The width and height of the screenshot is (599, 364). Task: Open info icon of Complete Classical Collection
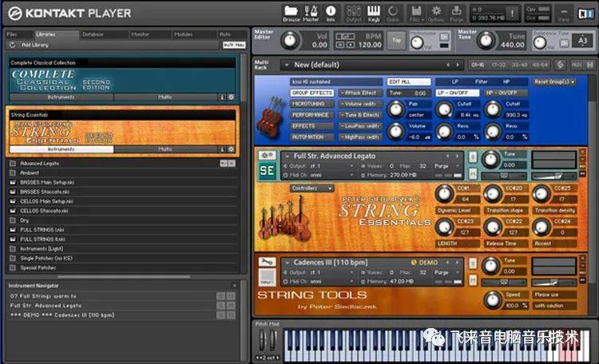coord(221,97)
